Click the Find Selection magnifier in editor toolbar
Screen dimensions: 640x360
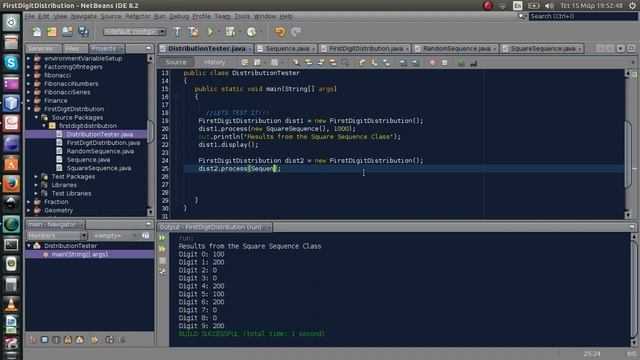tap(296, 62)
